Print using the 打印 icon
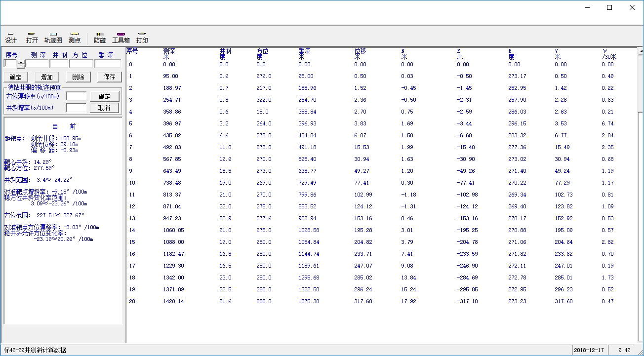The height and width of the screenshot is (356, 644). point(142,38)
